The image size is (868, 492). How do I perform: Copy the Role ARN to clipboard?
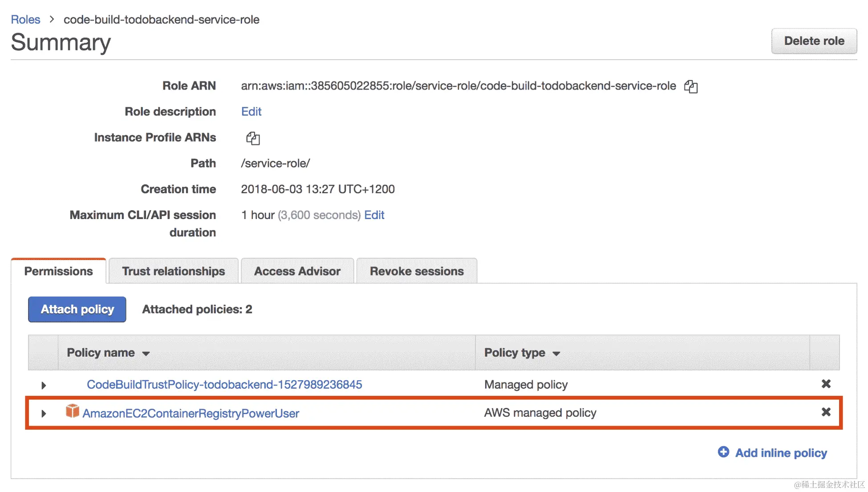(690, 86)
